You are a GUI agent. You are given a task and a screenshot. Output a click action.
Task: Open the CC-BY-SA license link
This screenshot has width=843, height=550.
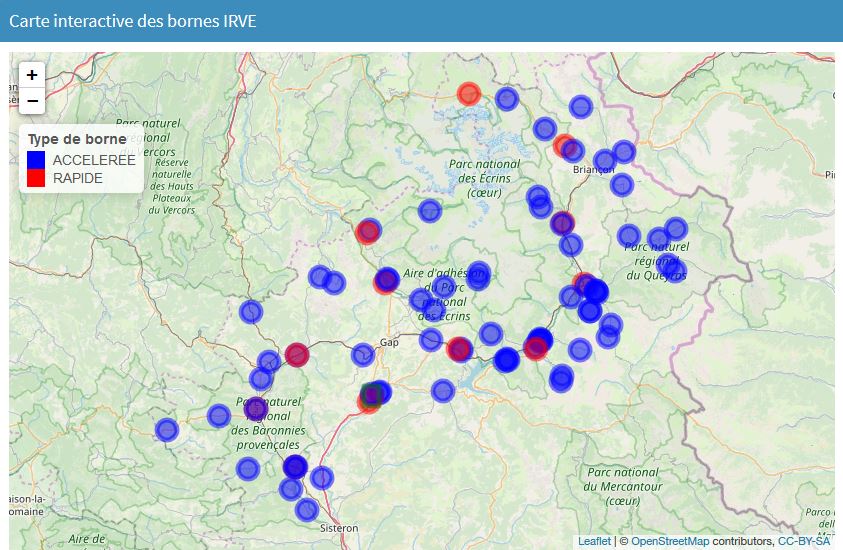point(804,541)
